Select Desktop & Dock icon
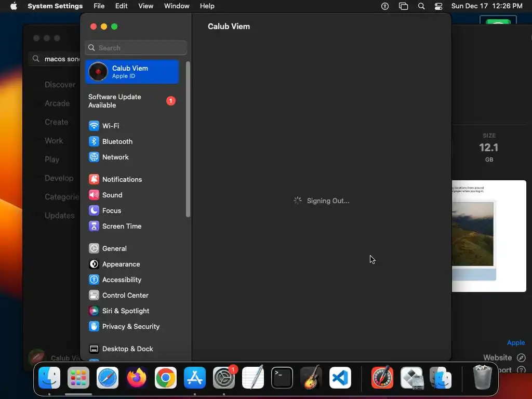This screenshot has height=399, width=532. pyautogui.click(x=94, y=349)
